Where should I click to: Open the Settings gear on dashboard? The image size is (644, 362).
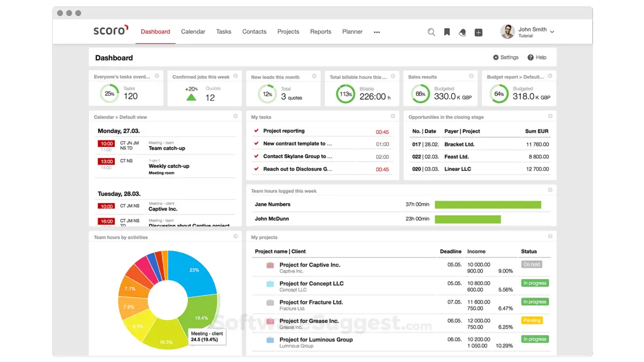coord(496,57)
